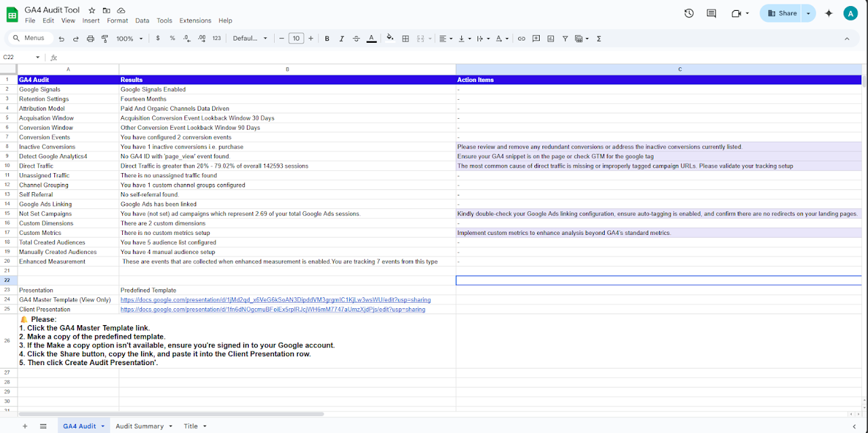Open the text color picker
The image size is (868, 433).
pos(371,39)
